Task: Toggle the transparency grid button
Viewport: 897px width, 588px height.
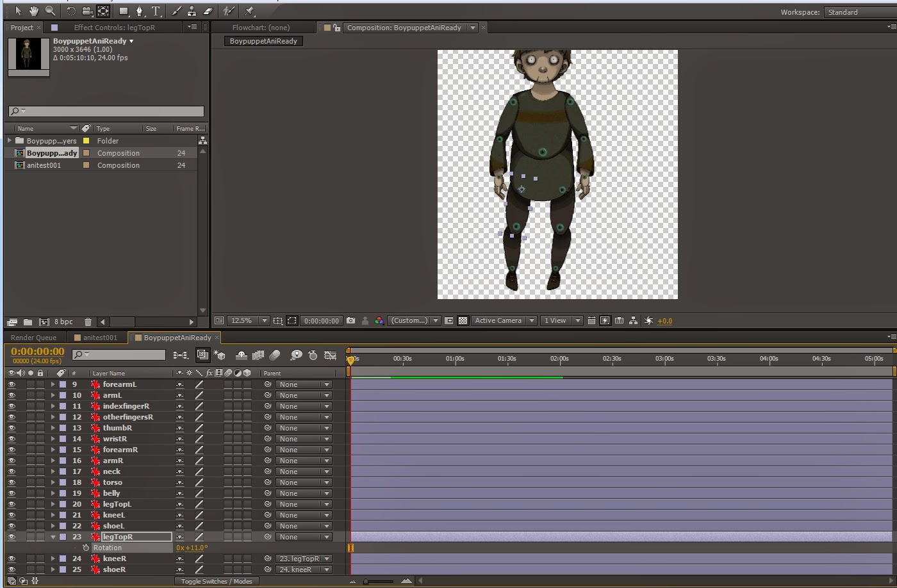Action: pos(463,320)
